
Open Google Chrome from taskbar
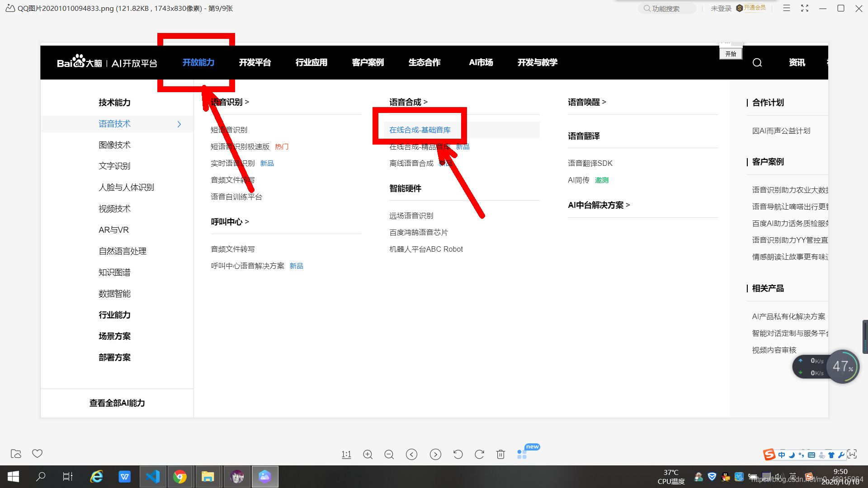point(180,477)
